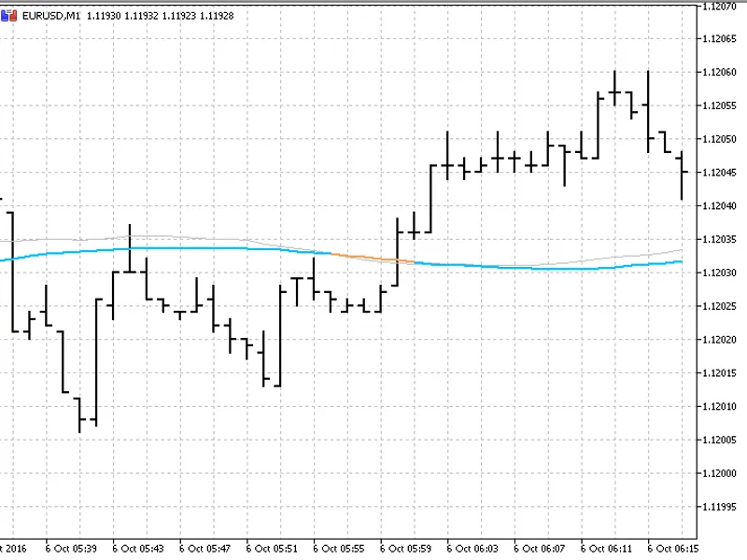Click the 1.11923 low price value
747x560 pixels.
pyautogui.click(x=178, y=16)
